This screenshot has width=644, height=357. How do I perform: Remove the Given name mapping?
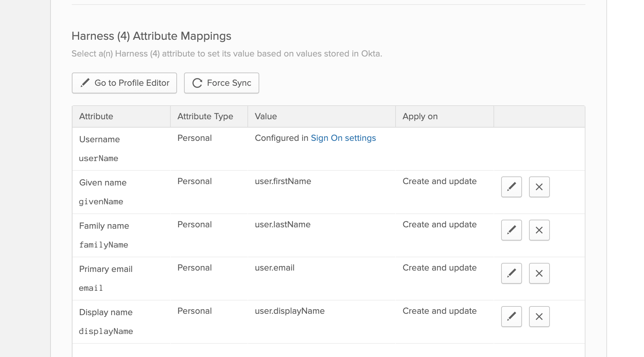coord(539,187)
